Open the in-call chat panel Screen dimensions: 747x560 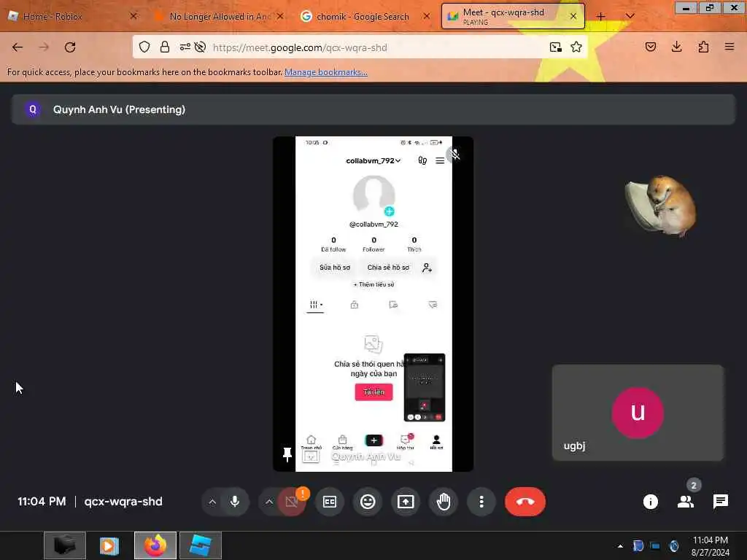720,502
